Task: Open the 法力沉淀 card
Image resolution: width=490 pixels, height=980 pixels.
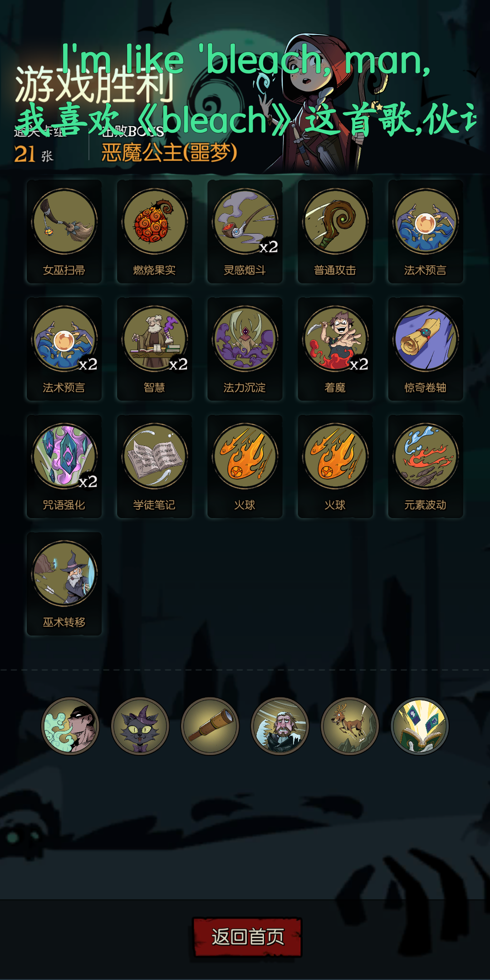Action: pos(245,349)
